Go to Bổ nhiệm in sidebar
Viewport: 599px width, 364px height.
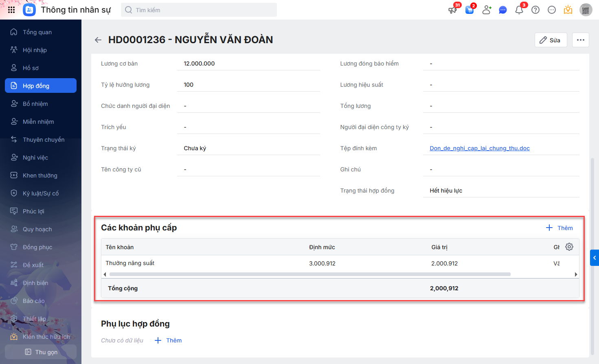point(35,104)
